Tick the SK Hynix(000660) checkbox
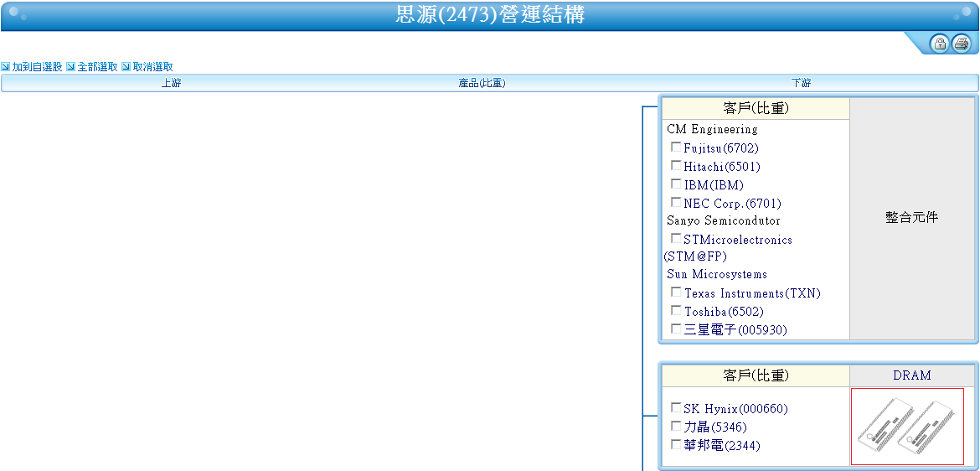Viewport: 980px width, 471px height. 676,408
